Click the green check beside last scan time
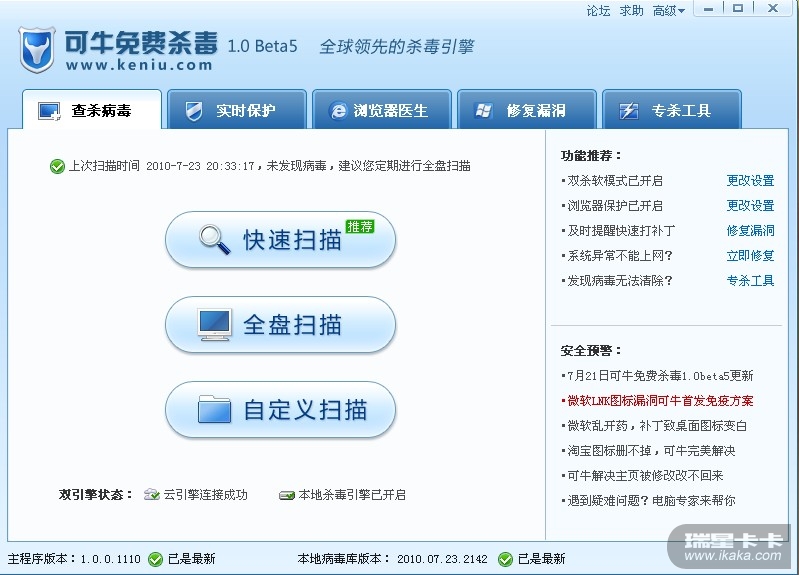The height and width of the screenshot is (575, 799). tap(57, 166)
